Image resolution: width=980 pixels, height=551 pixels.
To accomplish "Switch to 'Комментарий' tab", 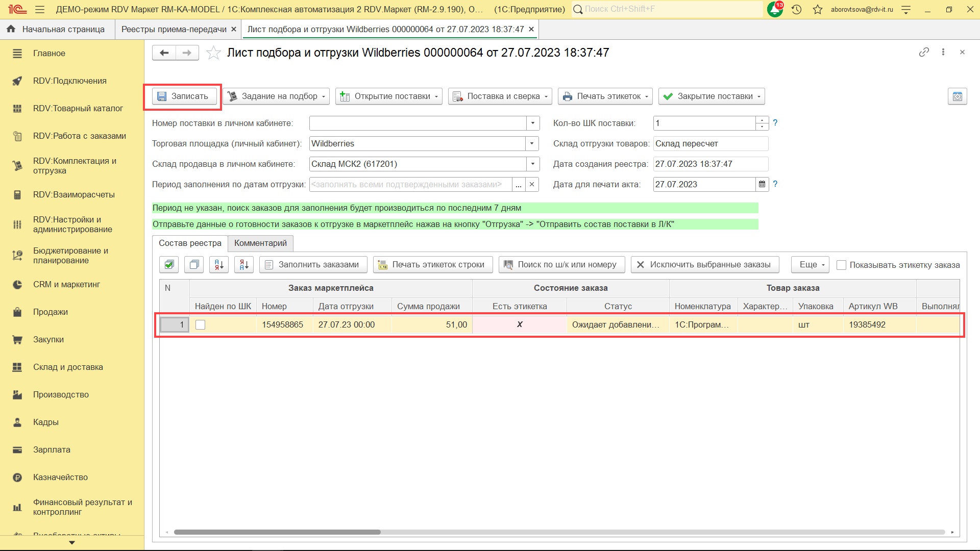I will click(260, 243).
